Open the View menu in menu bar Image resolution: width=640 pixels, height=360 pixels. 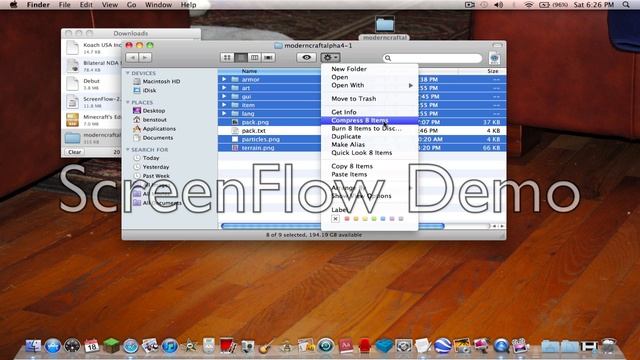(x=109, y=5)
